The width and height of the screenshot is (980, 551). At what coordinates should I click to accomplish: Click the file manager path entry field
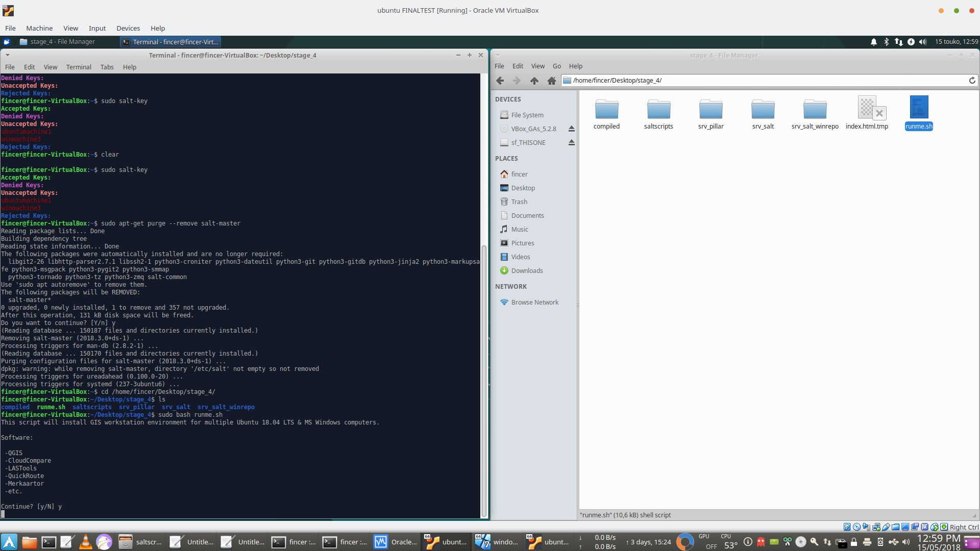click(x=766, y=81)
